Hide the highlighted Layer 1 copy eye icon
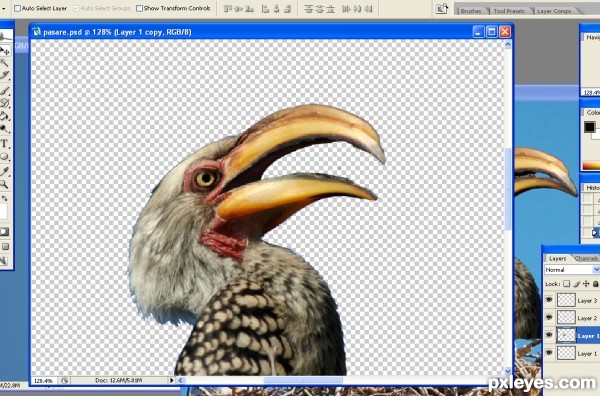The image size is (600, 396). pyautogui.click(x=549, y=335)
